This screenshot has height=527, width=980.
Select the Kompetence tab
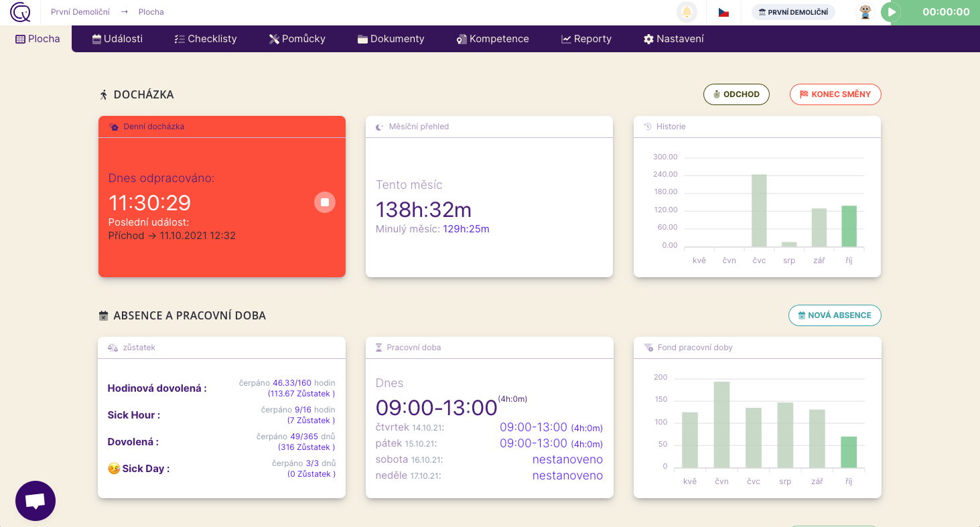click(x=492, y=39)
